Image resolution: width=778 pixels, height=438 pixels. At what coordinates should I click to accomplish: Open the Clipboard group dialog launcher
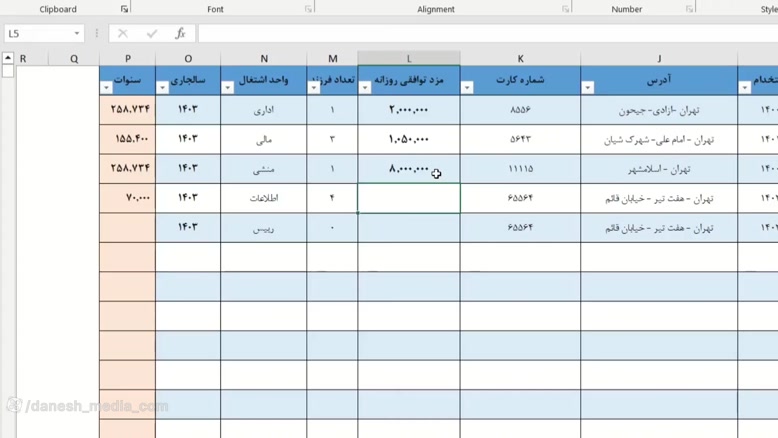tap(124, 9)
